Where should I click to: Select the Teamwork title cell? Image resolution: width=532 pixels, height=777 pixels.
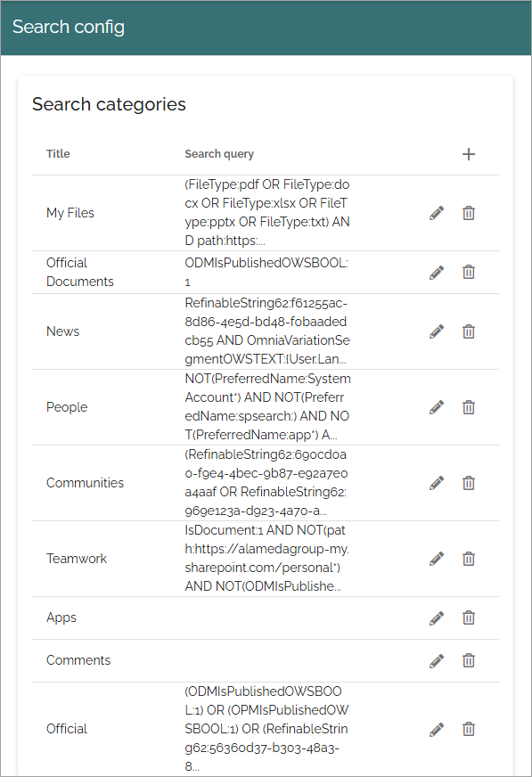pyautogui.click(x=77, y=559)
